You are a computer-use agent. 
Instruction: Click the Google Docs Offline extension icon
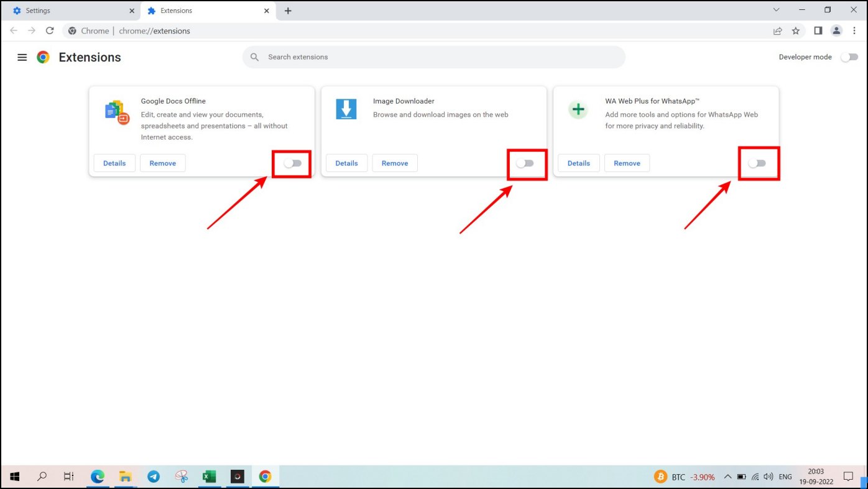click(117, 112)
